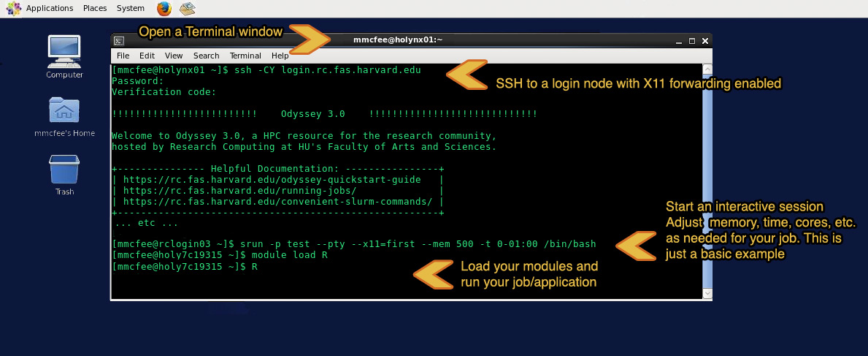Click the Applications logo icon in panel
This screenshot has width=868, height=356.
pos(13,8)
